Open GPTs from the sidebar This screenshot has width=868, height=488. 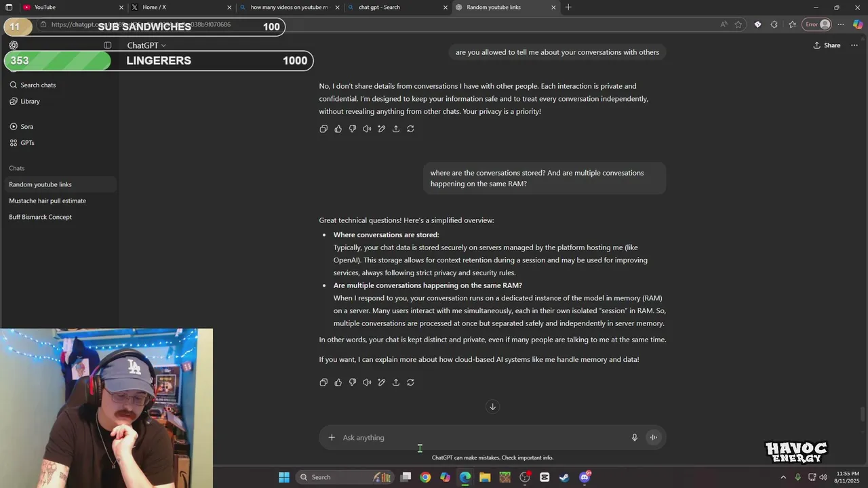(60, 143)
